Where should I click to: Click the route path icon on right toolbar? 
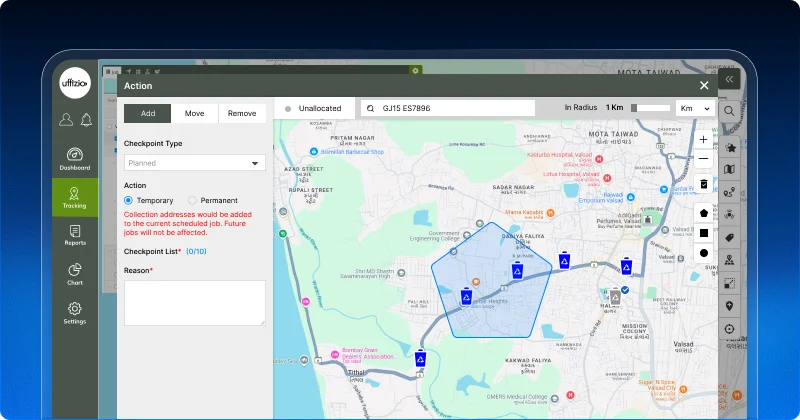tap(730, 192)
